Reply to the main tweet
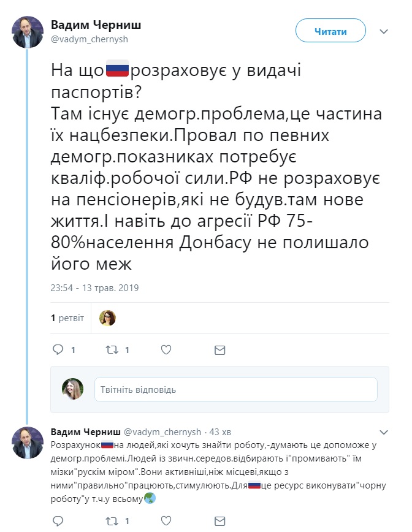This screenshot has width=412, height=532. pyautogui.click(x=58, y=348)
